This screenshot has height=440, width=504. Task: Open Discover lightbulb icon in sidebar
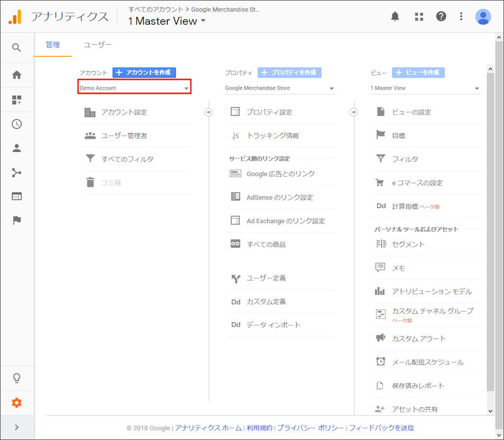tap(16, 378)
